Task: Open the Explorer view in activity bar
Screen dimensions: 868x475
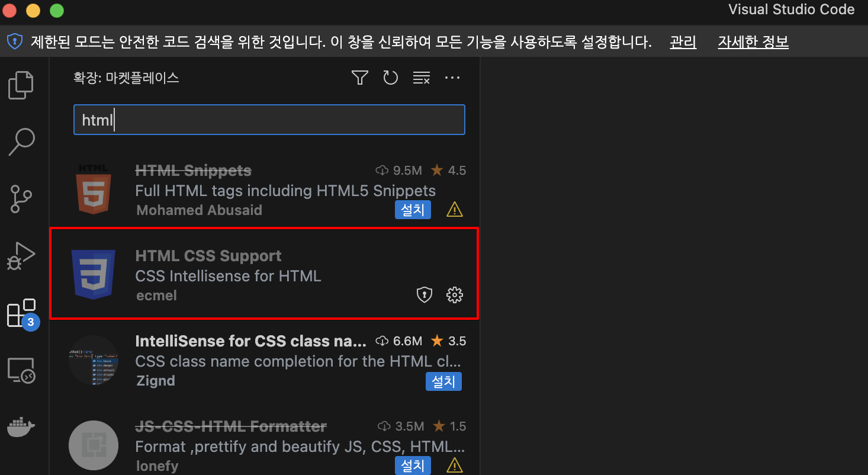Action: click(21, 85)
